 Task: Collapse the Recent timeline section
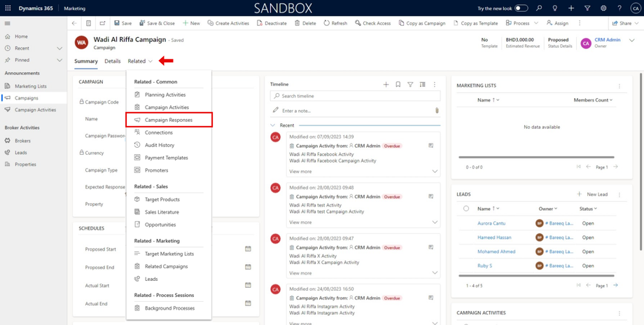pos(273,125)
